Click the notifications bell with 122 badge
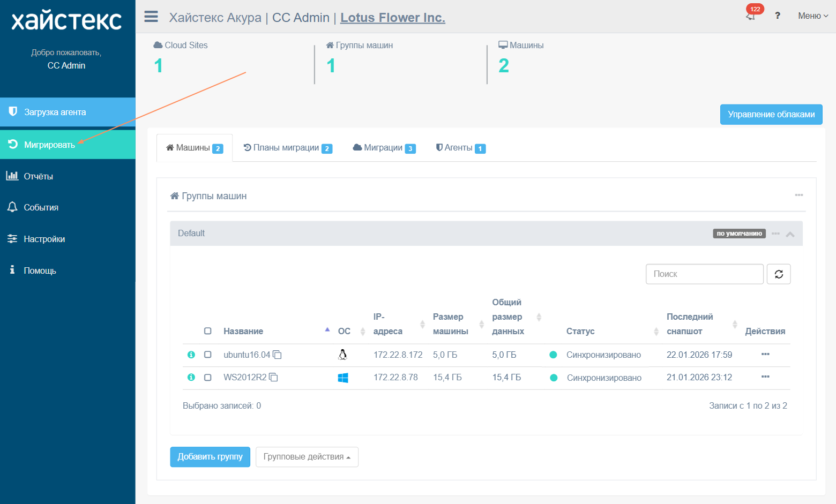 [x=751, y=16]
